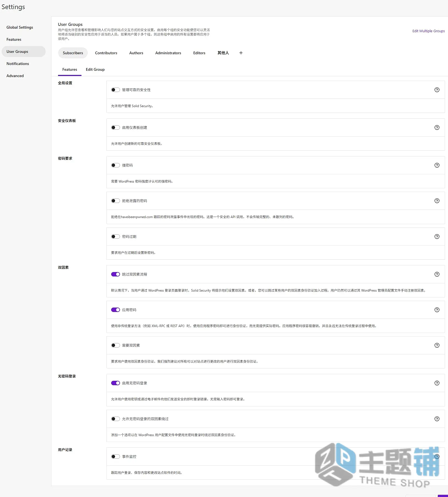Open help icon for 允许无密码登录的双因素绕过
This screenshot has height=497, width=448.
coord(437,419)
